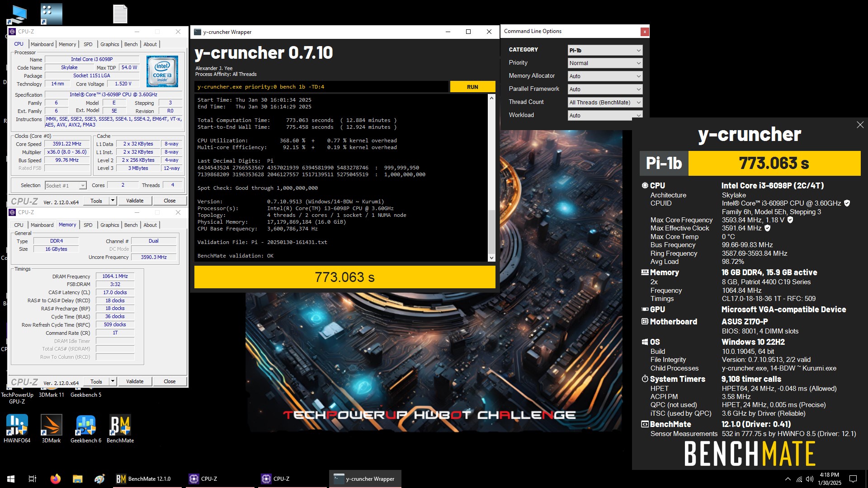Open the Priority Normal dropdown
Viewport: 868px width, 488px height.
[605, 63]
